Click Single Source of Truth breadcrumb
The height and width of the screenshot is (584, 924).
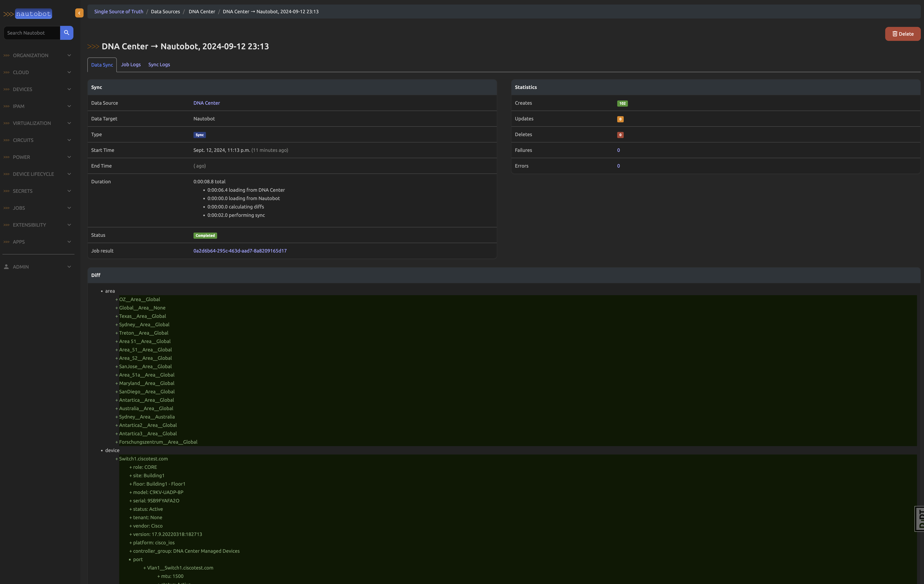point(119,12)
